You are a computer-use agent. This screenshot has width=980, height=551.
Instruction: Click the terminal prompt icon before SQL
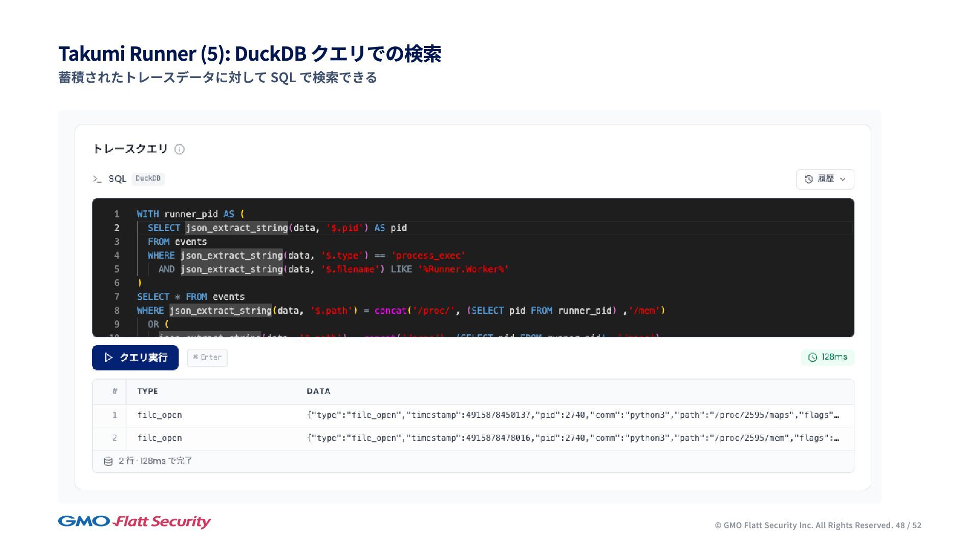pyautogui.click(x=97, y=179)
